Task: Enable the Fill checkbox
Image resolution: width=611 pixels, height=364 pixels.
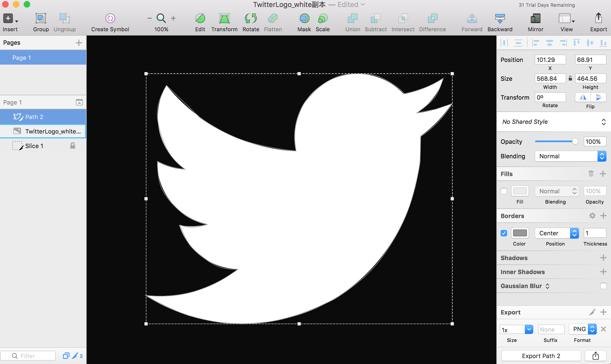Action: (x=504, y=191)
